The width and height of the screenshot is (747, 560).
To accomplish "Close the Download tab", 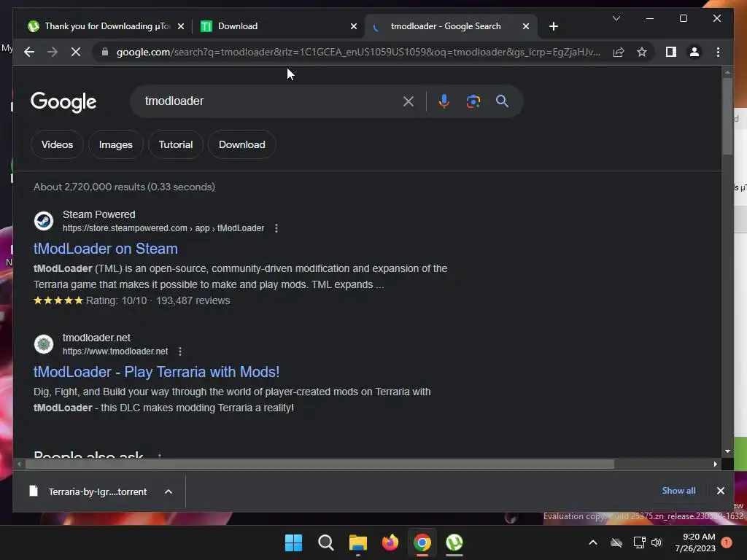I will [354, 26].
